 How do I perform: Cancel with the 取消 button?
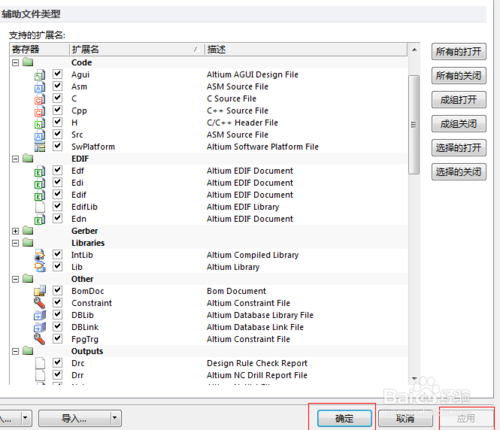click(x=405, y=418)
